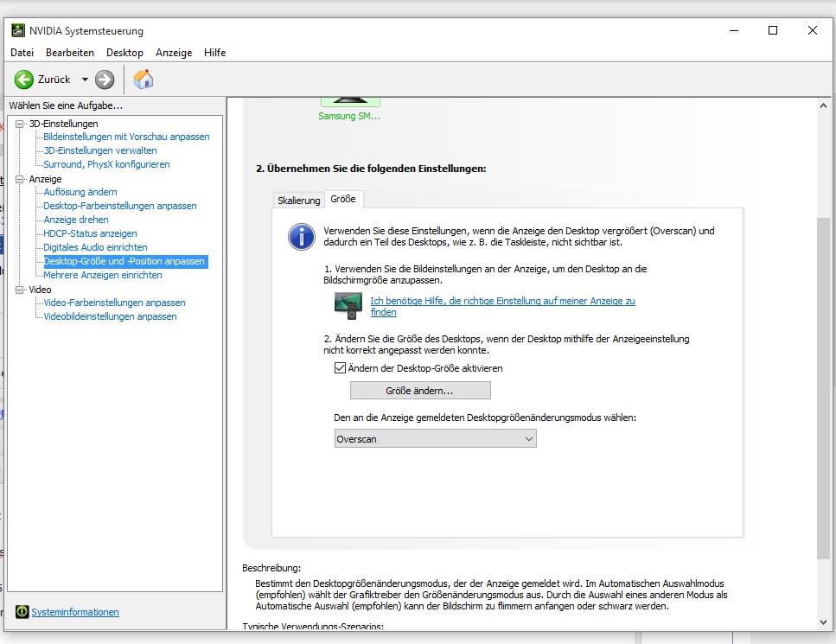Click the scrollbar down arrow

click(x=823, y=622)
